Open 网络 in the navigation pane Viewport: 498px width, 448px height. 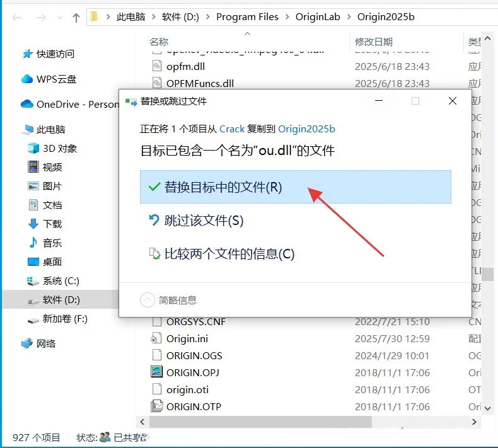[46, 343]
